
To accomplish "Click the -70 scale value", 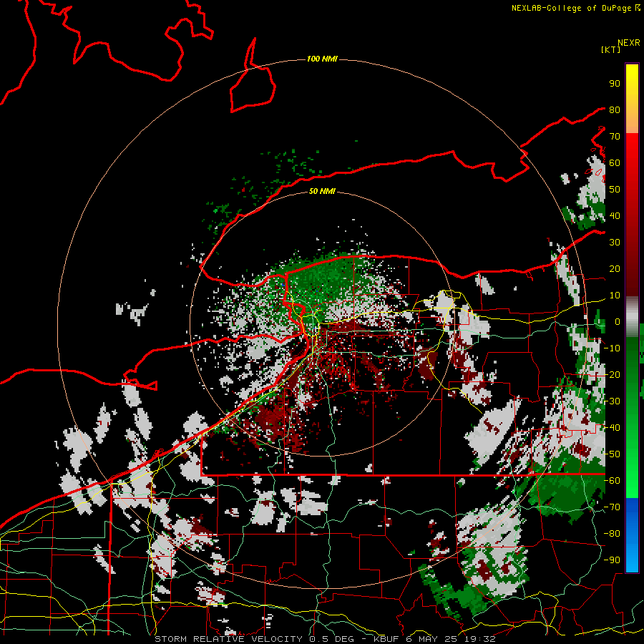I will [x=612, y=507].
